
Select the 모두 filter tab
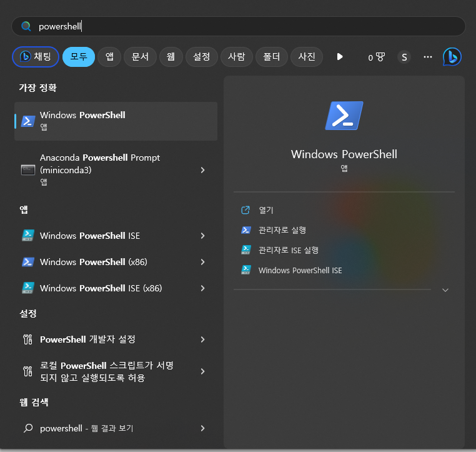click(79, 57)
